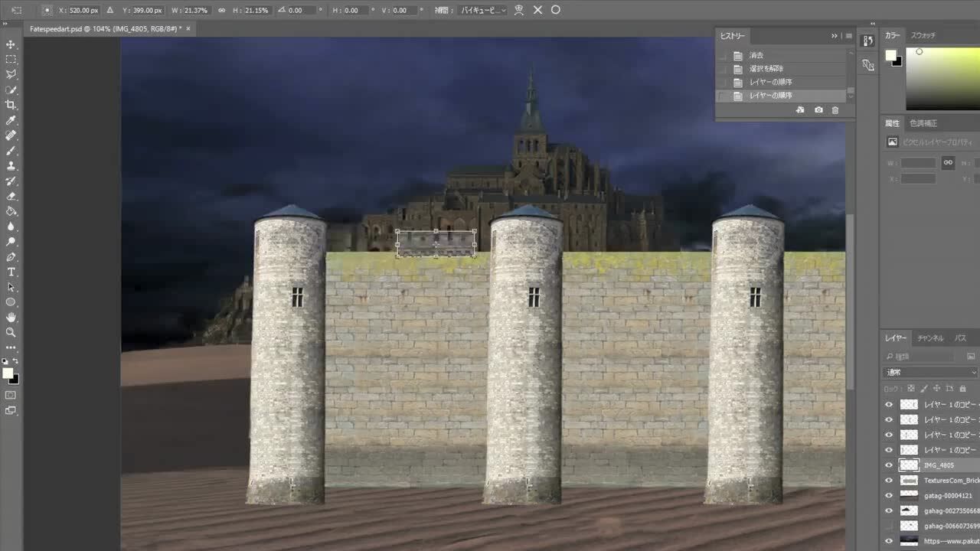This screenshot has height=551, width=980.
Task: Change screen mode at bottom of toolbar
Action: 11,410
